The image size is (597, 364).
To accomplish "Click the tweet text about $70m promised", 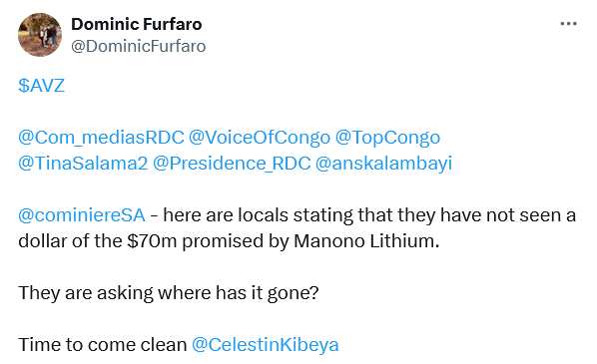I will pos(297,227).
